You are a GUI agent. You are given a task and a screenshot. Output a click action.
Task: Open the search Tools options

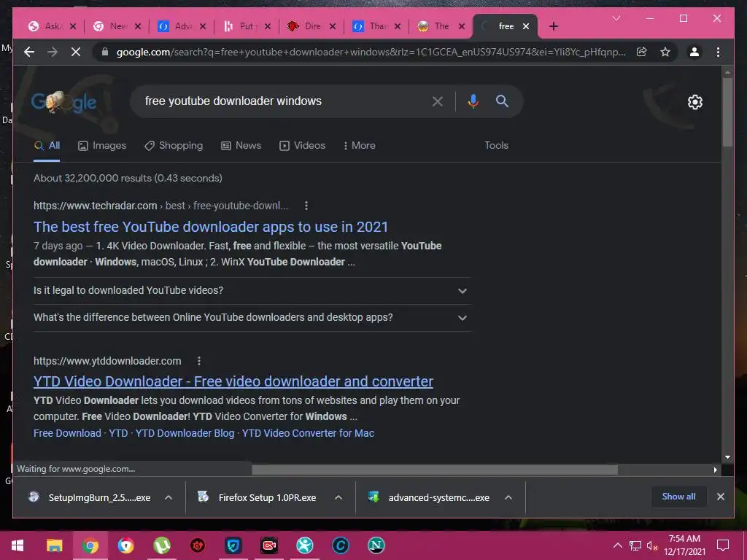click(x=496, y=145)
